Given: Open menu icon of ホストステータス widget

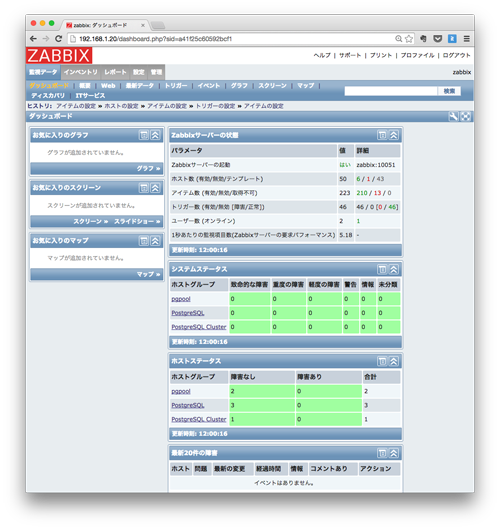Looking at the screenshot, I should [x=382, y=361].
